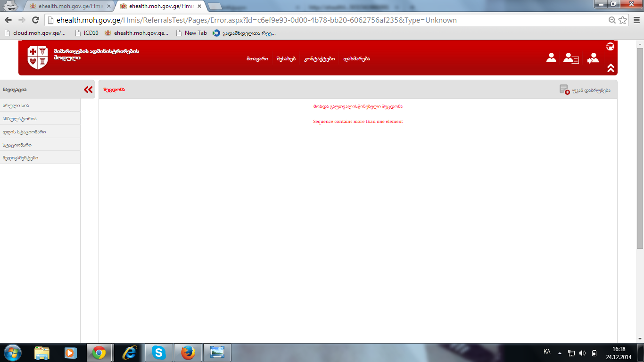Click the single user profile icon
Image resolution: width=644 pixels, height=362 pixels.
click(551, 58)
